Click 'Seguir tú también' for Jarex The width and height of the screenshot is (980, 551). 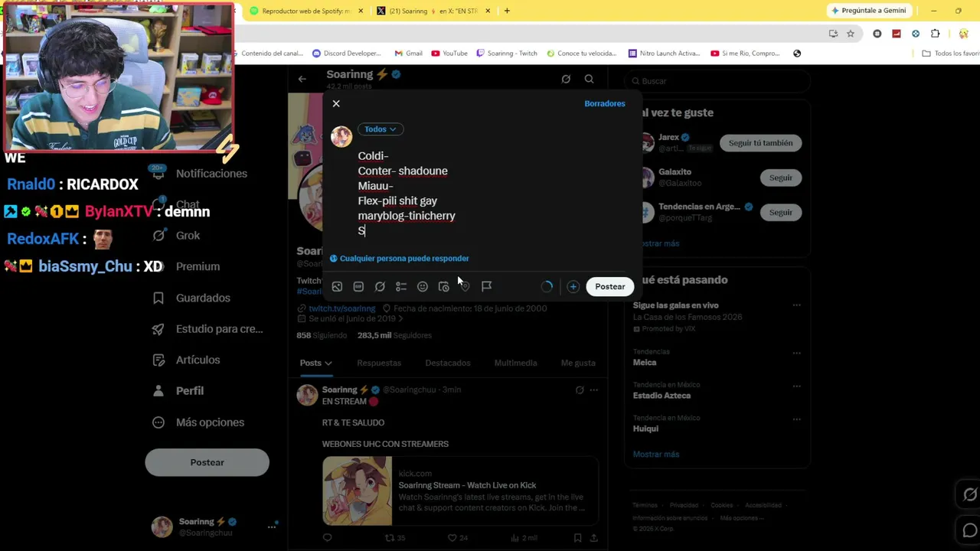pos(760,143)
